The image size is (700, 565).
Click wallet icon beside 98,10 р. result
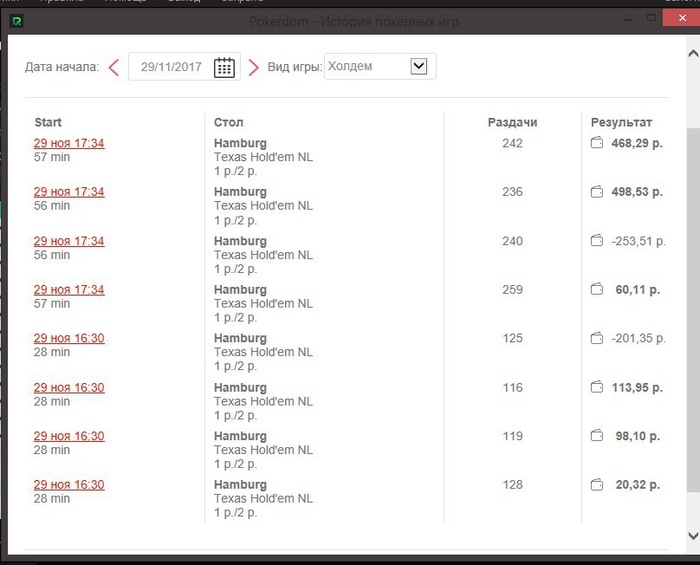[597, 436]
